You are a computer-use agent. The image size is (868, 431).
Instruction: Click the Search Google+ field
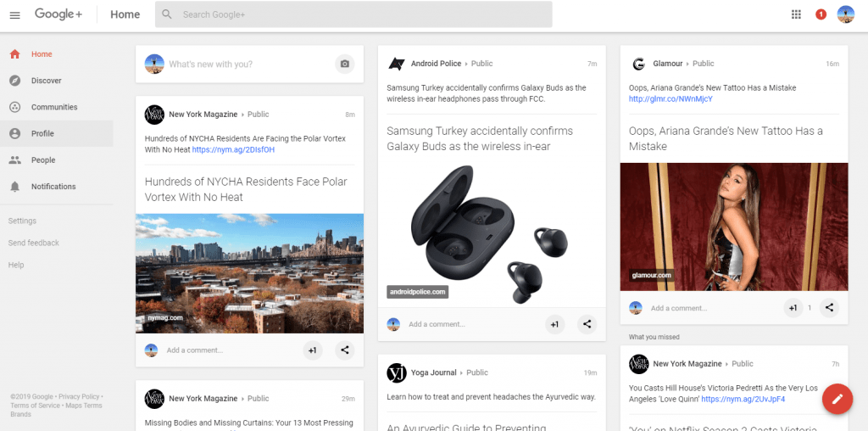[x=353, y=14]
